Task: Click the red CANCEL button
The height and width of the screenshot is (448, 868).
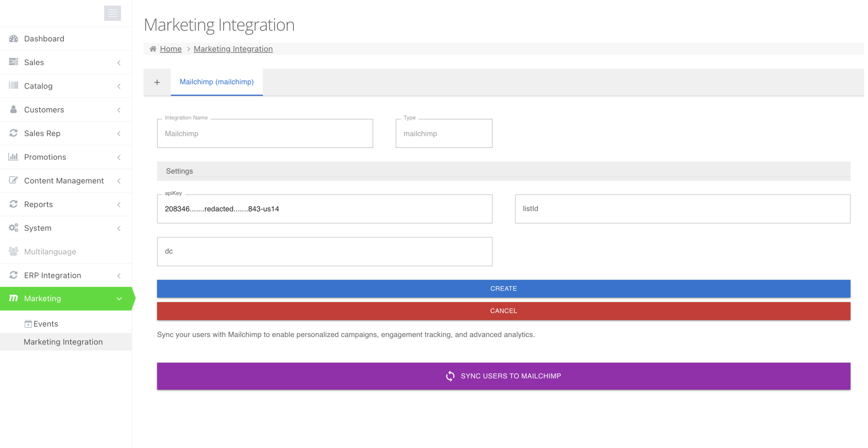Action: click(x=504, y=311)
